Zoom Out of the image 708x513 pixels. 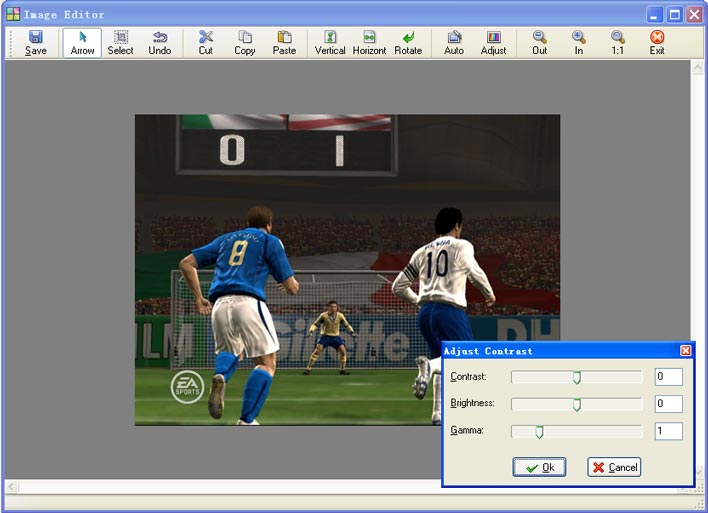[x=540, y=43]
